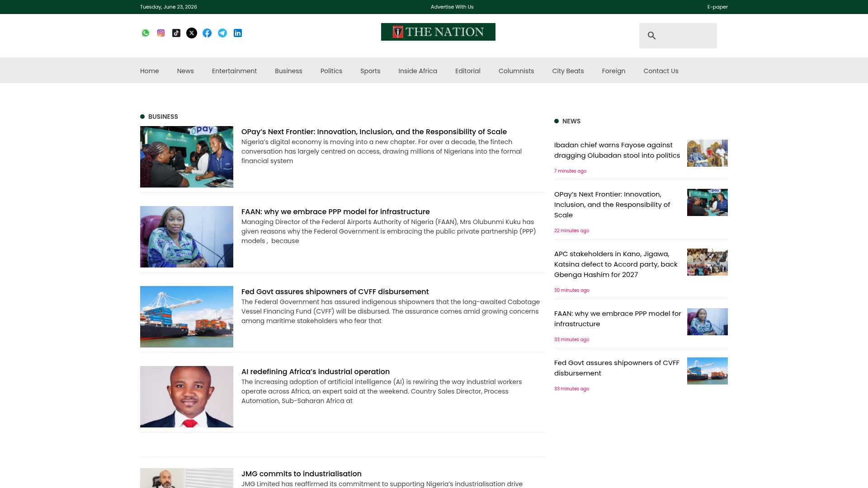Open the X (Twitter) social icon
The image size is (868, 488).
(192, 33)
